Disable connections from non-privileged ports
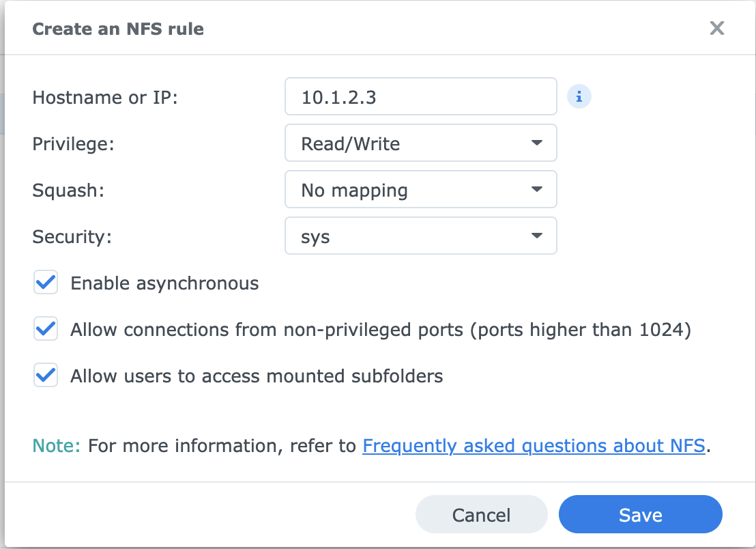The image size is (756, 549). click(x=45, y=328)
